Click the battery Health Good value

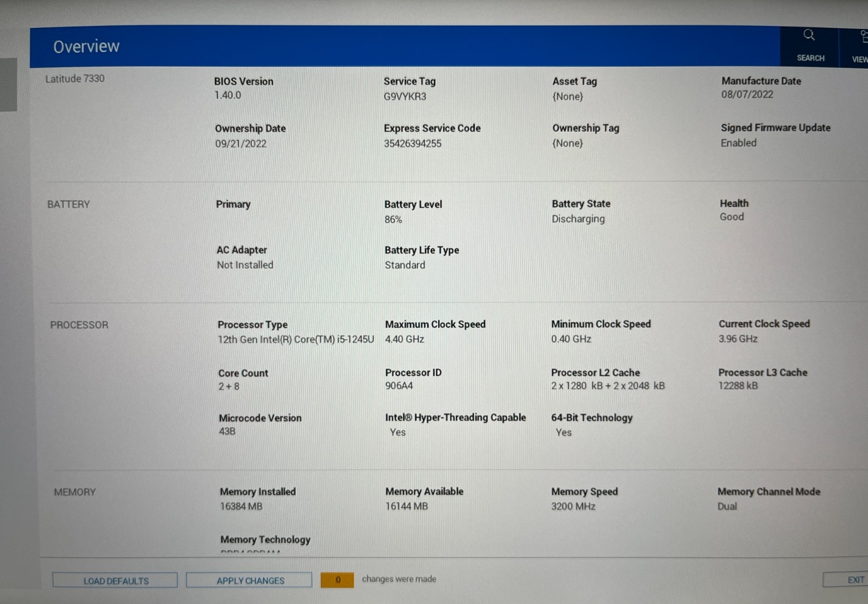(731, 217)
